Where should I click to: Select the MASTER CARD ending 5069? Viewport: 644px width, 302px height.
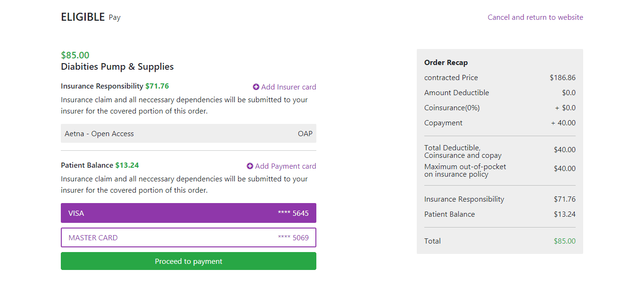coord(189,237)
